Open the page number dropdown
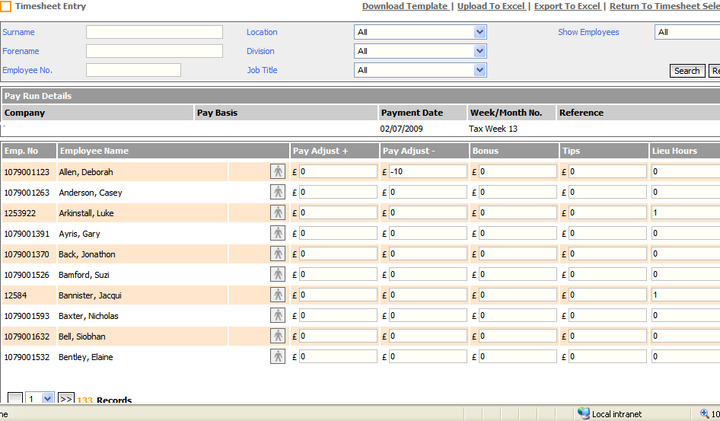This screenshot has height=421, width=720. (x=47, y=399)
